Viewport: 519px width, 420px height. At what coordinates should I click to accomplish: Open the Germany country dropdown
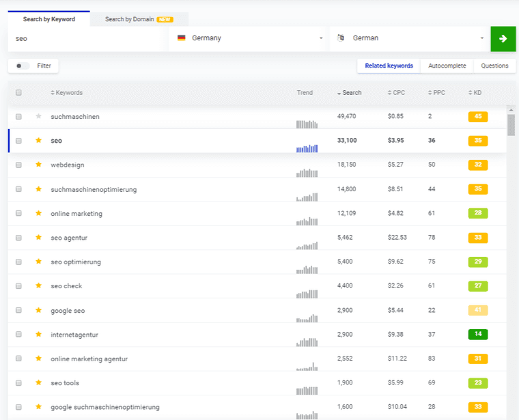(247, 38)
